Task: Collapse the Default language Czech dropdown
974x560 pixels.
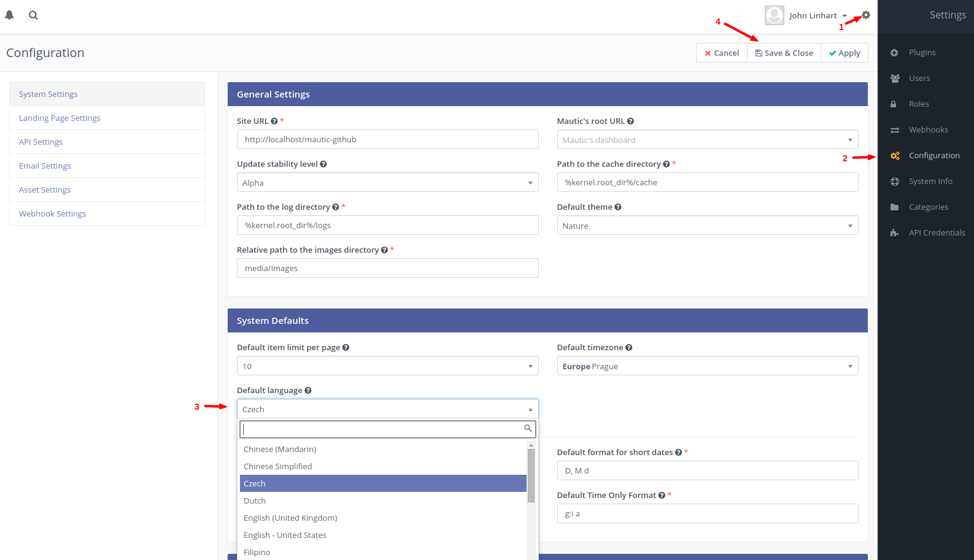Action: pos(388,409)
